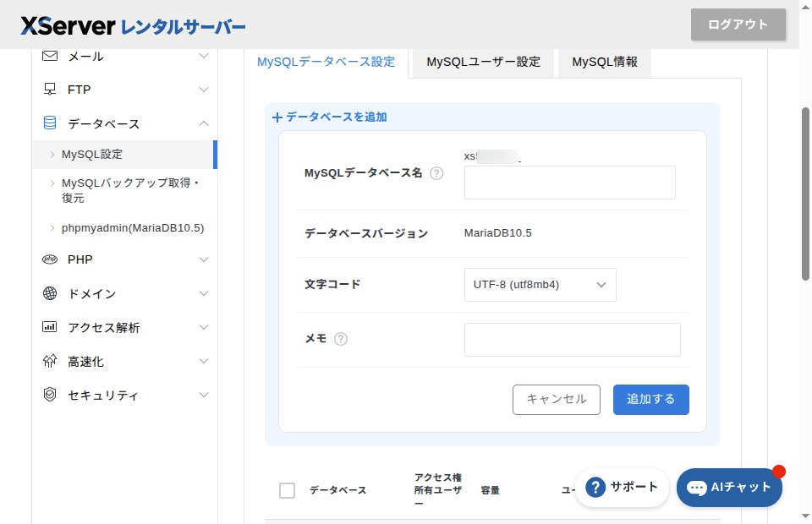Click help icon beside MySQLデータベース名

[x=436, y=173]
